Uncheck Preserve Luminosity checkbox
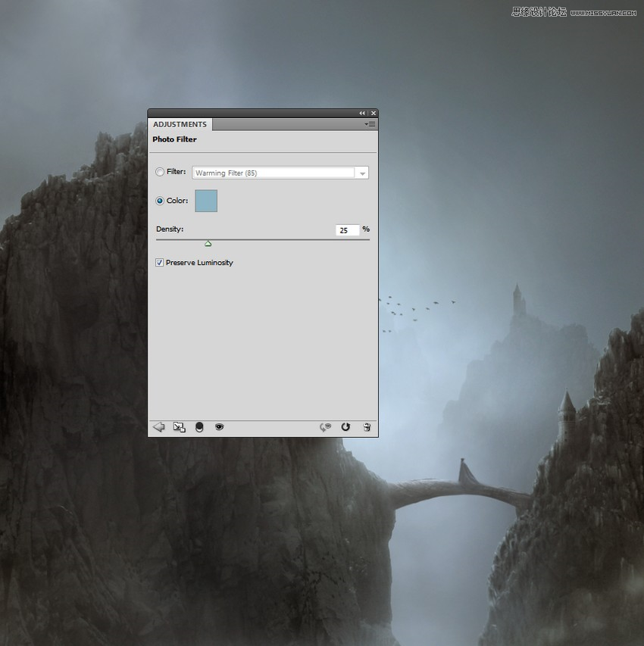This screenshot has width=644, height=646. click(160, 263)
